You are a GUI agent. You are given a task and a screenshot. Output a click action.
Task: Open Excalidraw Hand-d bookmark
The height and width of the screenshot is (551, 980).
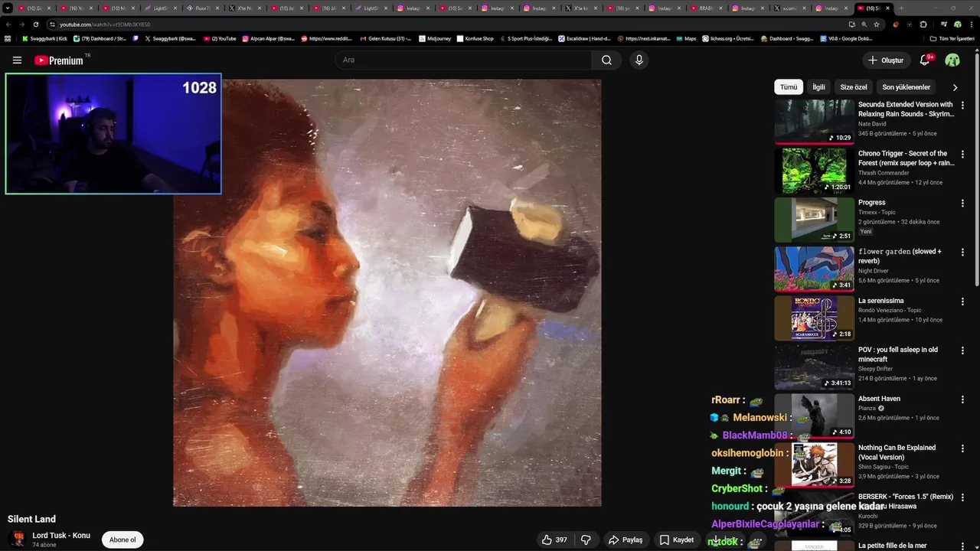click(583, 38)
